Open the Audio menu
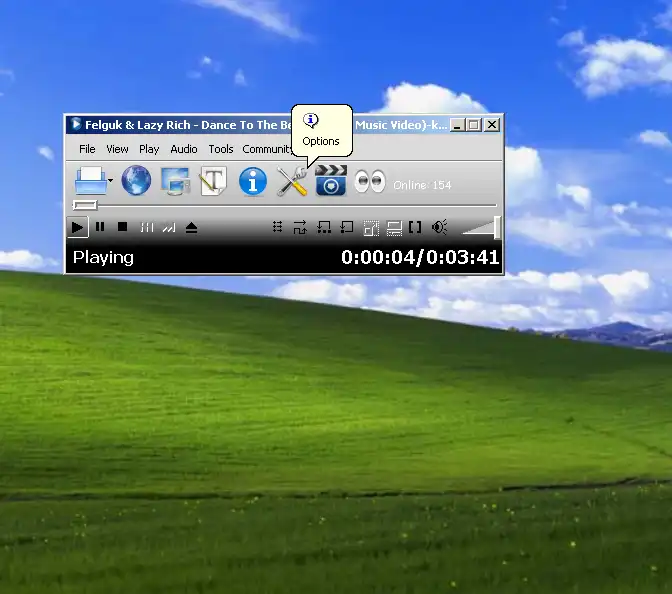This screenshot has height=594, width=672. [x=184, y=149]
